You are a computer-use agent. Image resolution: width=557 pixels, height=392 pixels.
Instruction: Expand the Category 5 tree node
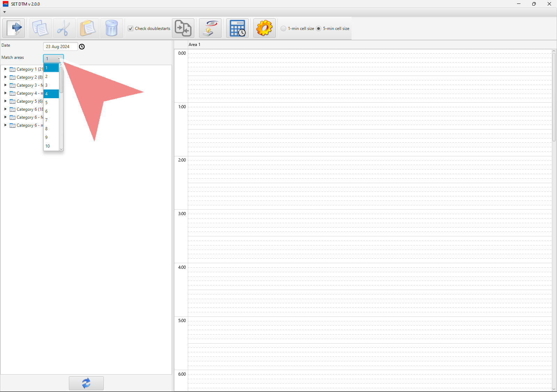point(6,101)
